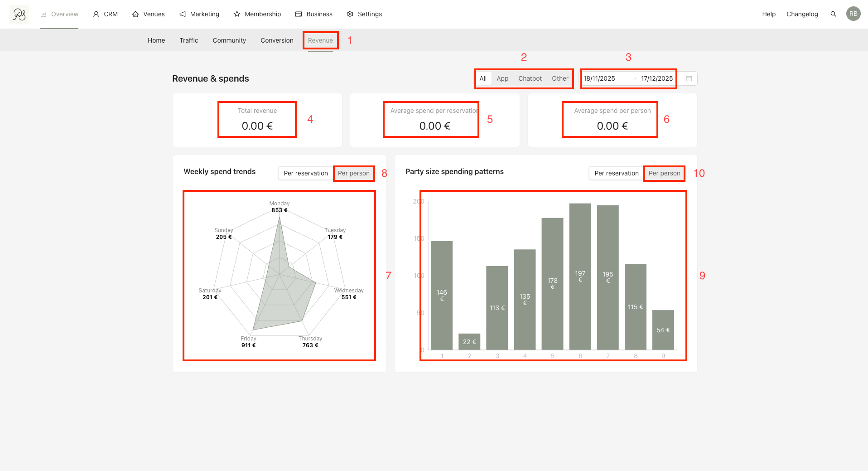Open the RB user avatar menu
Image resolution: width=868 pixels, height=471 pixels.
[x=853, y=14]
